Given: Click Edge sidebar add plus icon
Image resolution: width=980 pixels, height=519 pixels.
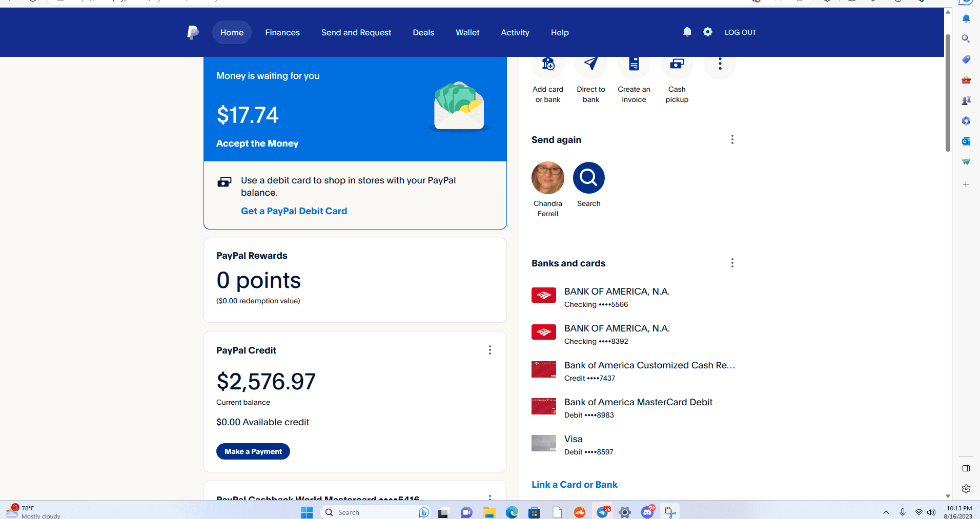Looking at the screenshot, I should tap(966, 184).
